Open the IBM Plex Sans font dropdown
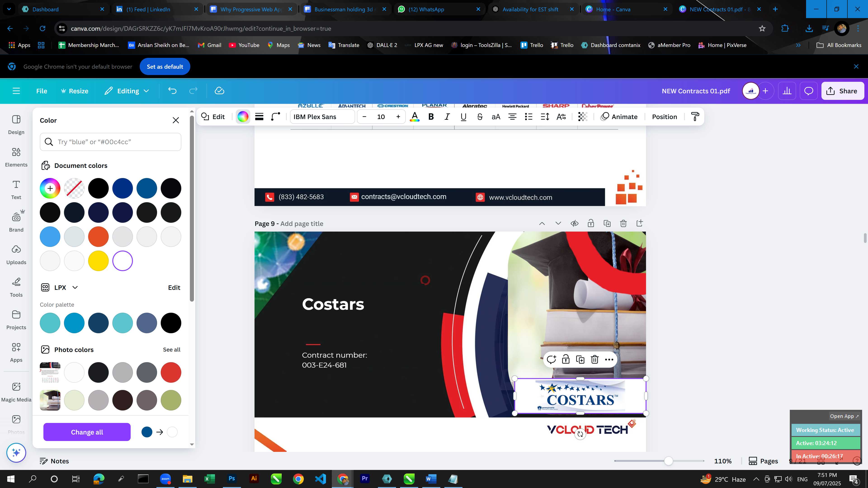The height and width of the screenshot is (488, 868). (322, 117)
